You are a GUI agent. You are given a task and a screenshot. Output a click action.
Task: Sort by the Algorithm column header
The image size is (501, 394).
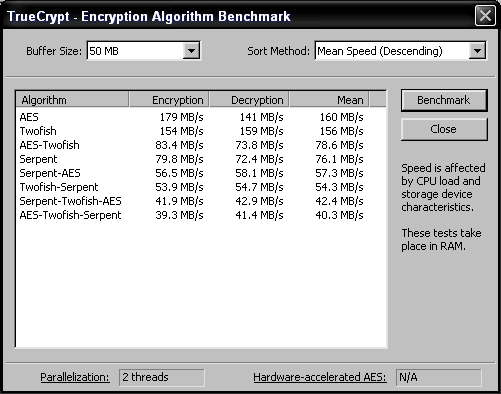point(72,100)
